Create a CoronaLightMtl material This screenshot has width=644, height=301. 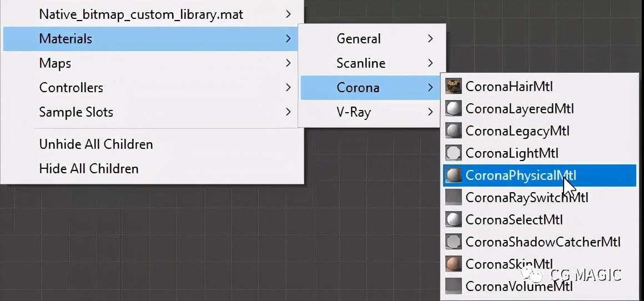click(x=539, y=153)
